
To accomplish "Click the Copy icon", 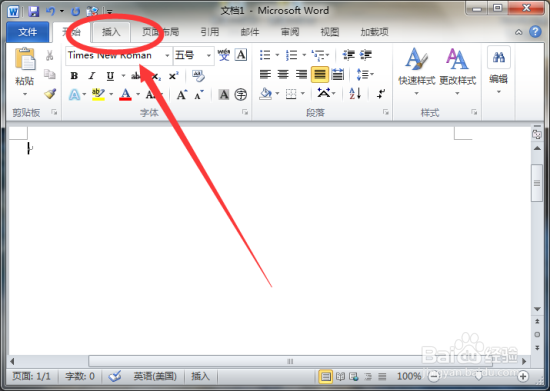I will click(49, 74).
